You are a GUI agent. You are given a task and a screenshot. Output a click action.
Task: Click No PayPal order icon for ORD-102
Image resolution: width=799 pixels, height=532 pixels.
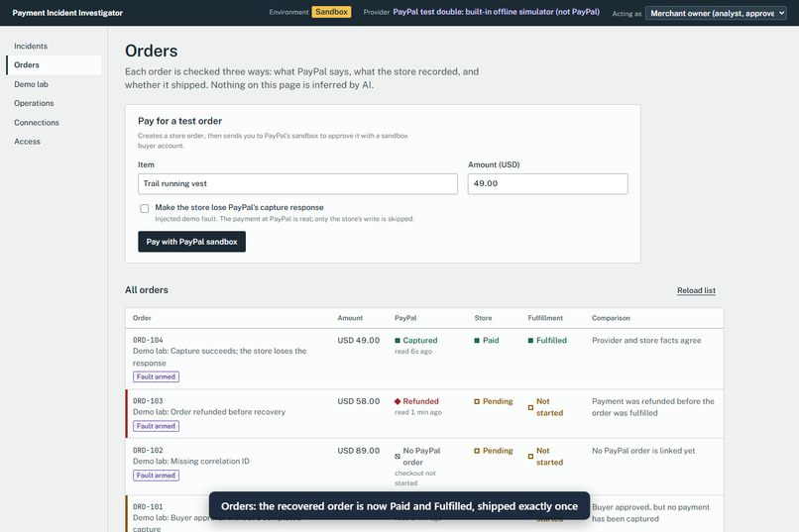click(398, 457)
